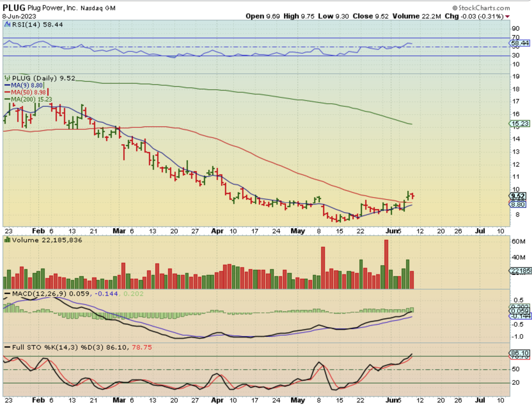
Task: Click the 58.44 value tag on the RSI axis
Action: point(520,43)
